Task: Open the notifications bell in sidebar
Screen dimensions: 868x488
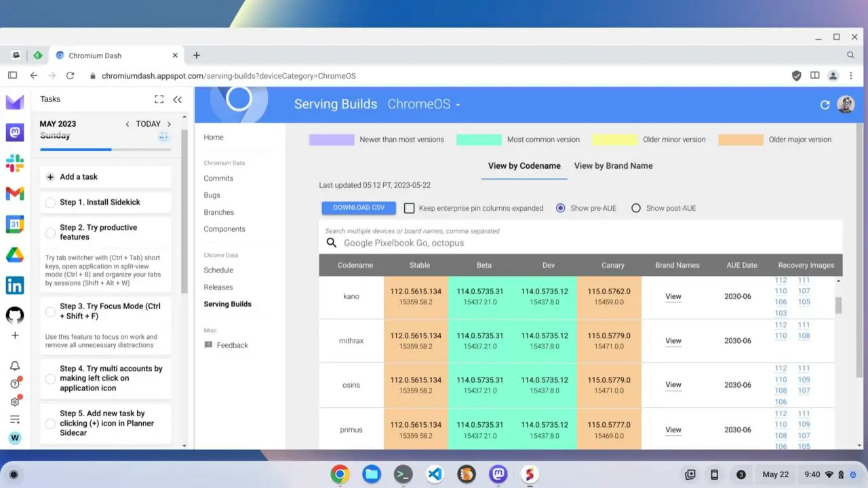Action: click(15, 366)
